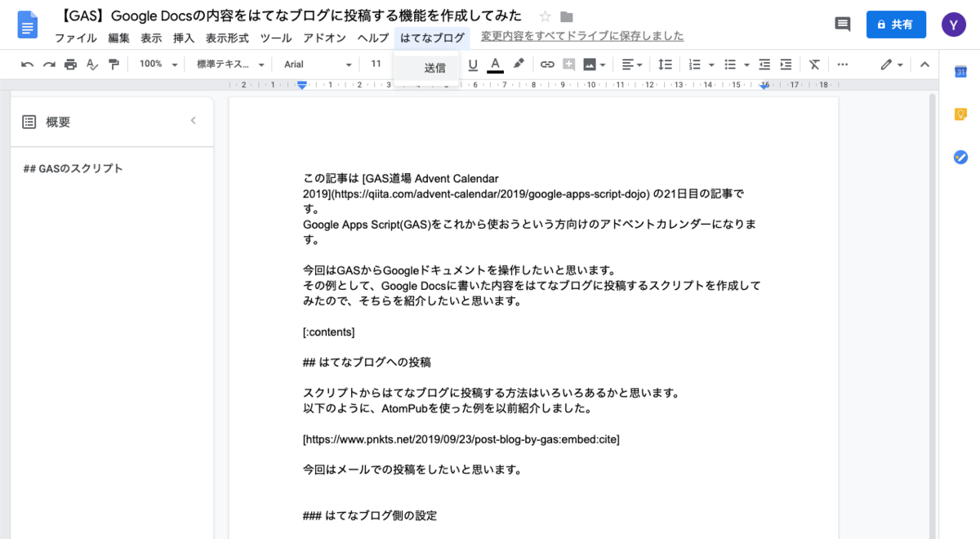This screenshot has height=539, width=980.
Task: Open the 表示 menu
Action: [x=151, y=38]
